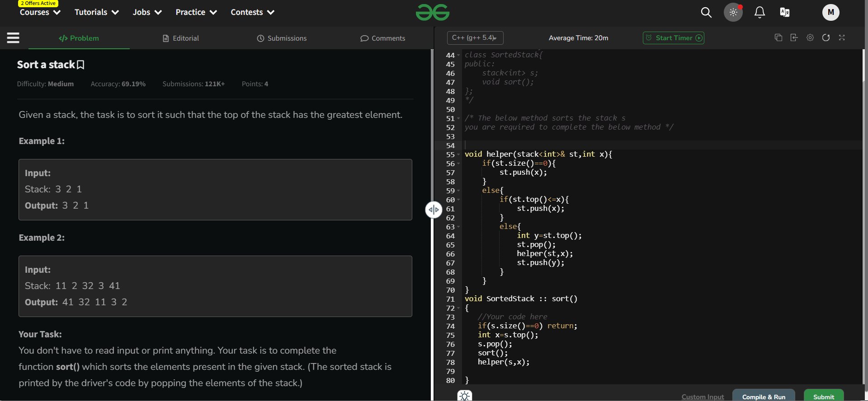Start the problem timer
868x401 pixels.
673,38
